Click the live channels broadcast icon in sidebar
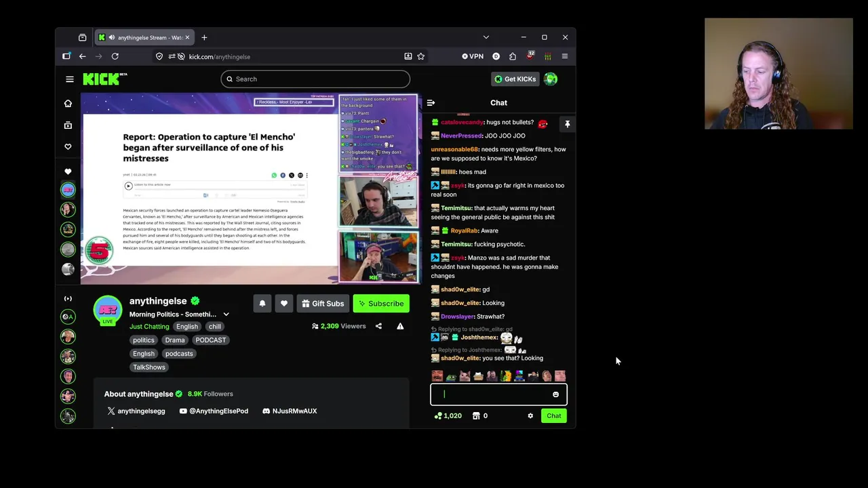 [x=68, y=299]
